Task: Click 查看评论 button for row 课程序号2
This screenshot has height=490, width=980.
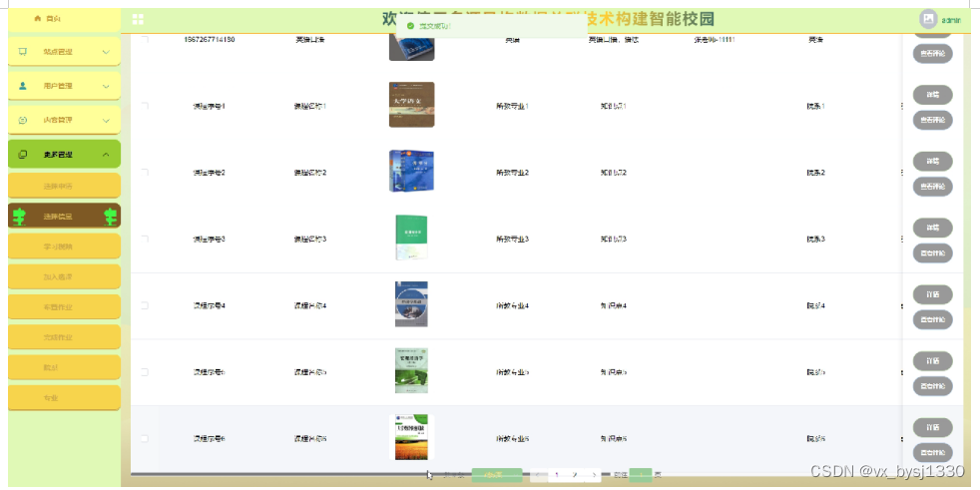Action: point(932,187)
